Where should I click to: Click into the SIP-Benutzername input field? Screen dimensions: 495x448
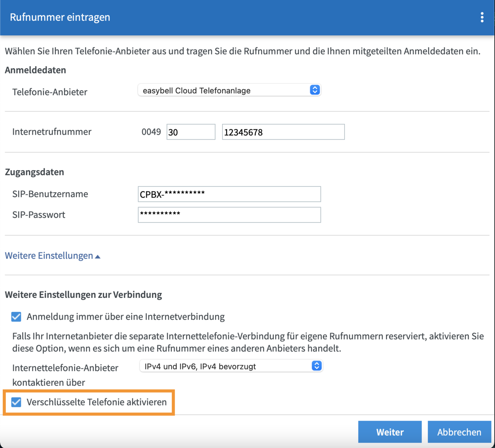tap(229, 194)
